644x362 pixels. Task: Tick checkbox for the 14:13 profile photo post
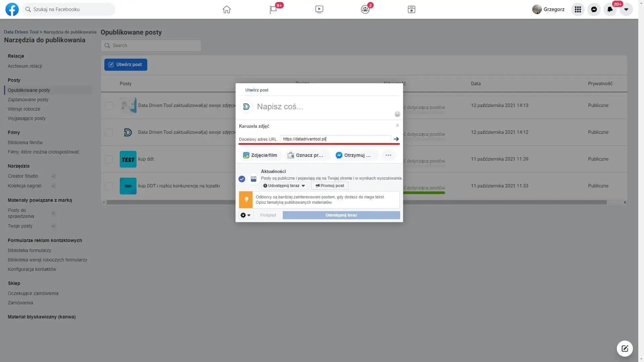click(x=109, y=106)
